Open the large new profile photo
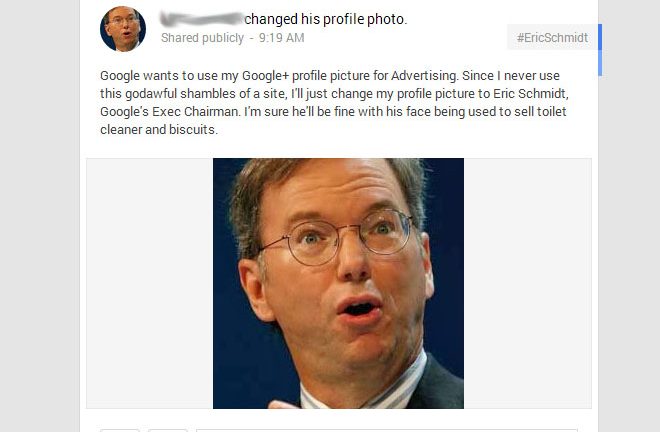The width and height of the screenshot is (660, 432). (338, 283)
